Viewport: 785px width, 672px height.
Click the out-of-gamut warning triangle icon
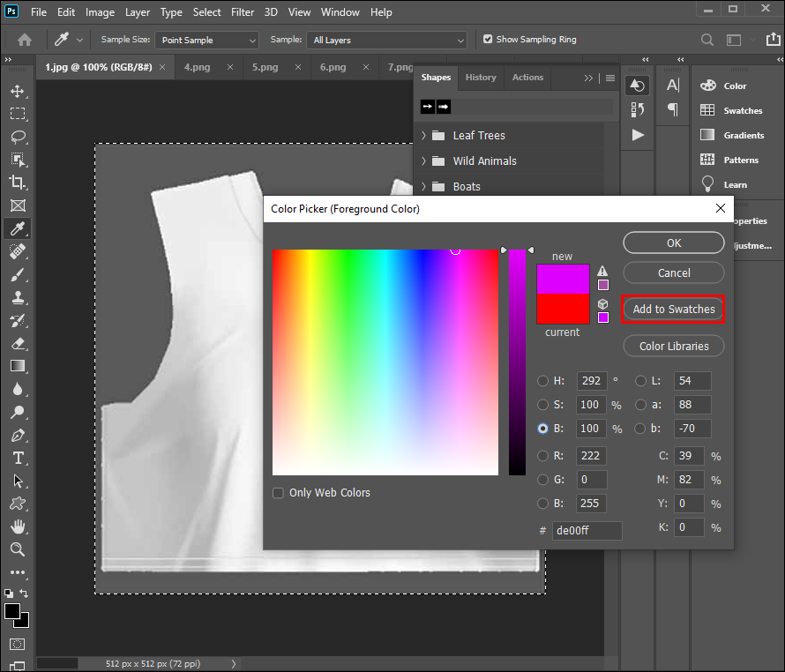click(603, 271)
